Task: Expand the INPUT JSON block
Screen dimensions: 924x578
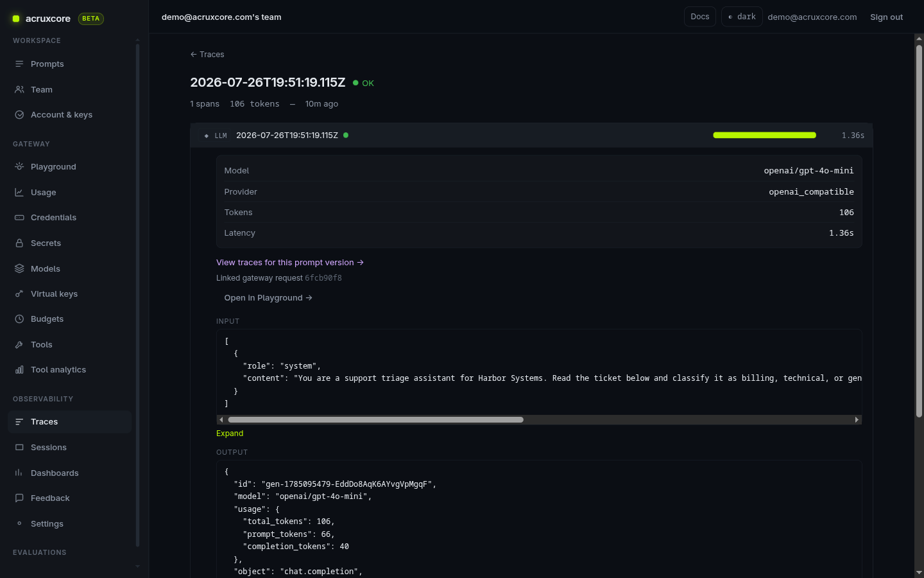Action: [230, 433]
